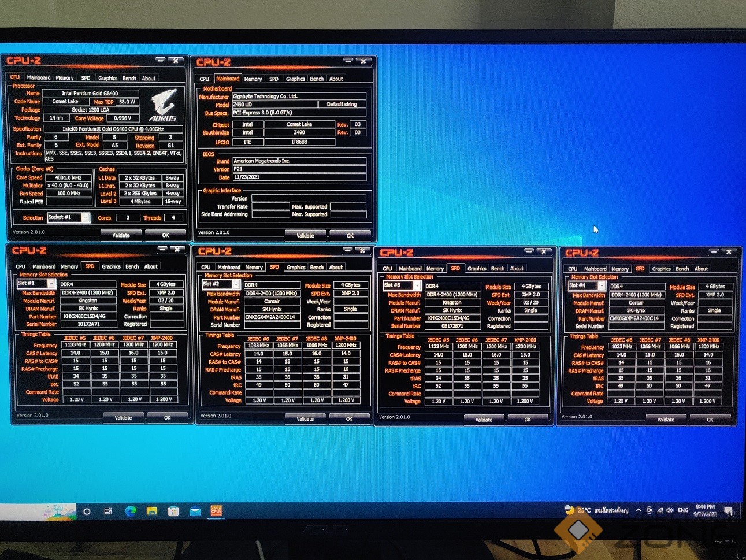Open the Mail app taskbar icon

[195, 511]
